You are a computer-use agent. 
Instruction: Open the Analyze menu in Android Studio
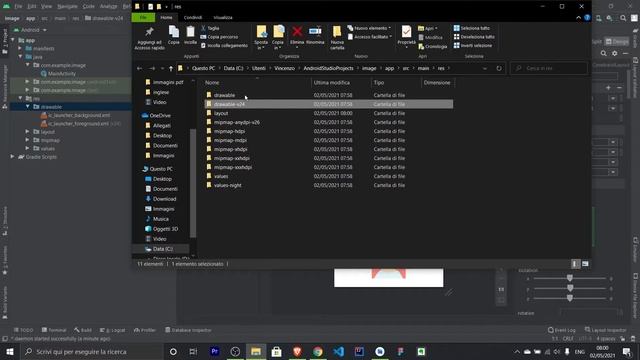point(109,6)
